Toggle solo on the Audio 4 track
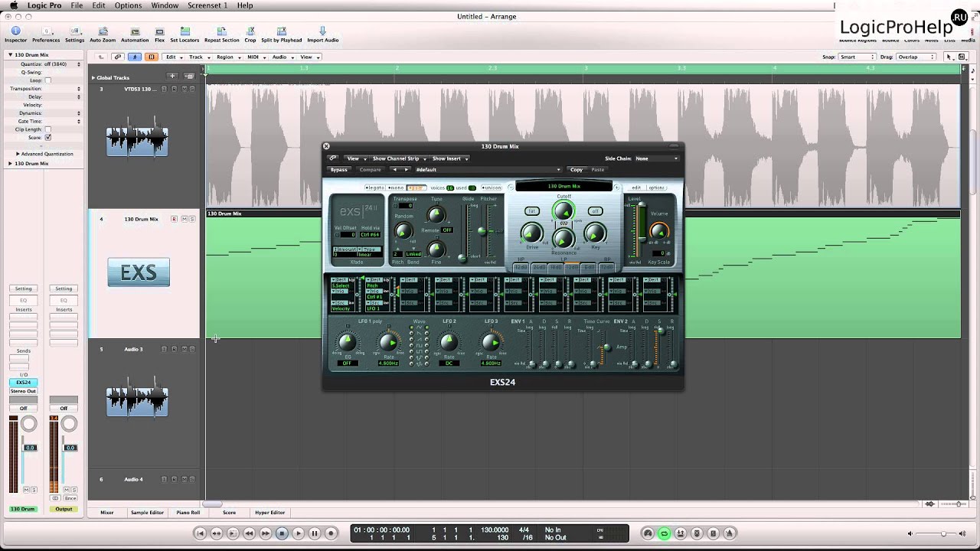The width and height of the screenshot is (980, 551). 192,479
